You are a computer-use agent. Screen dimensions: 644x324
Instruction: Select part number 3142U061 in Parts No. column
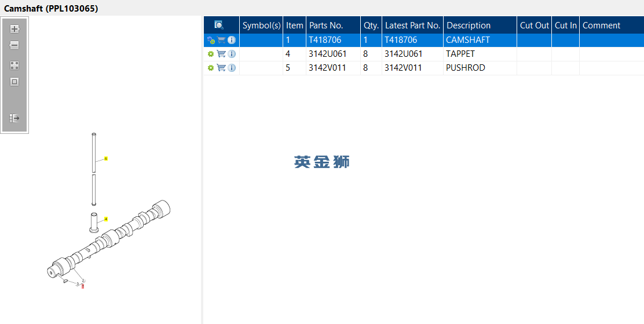pyautogui.click(x=328, y=54)
